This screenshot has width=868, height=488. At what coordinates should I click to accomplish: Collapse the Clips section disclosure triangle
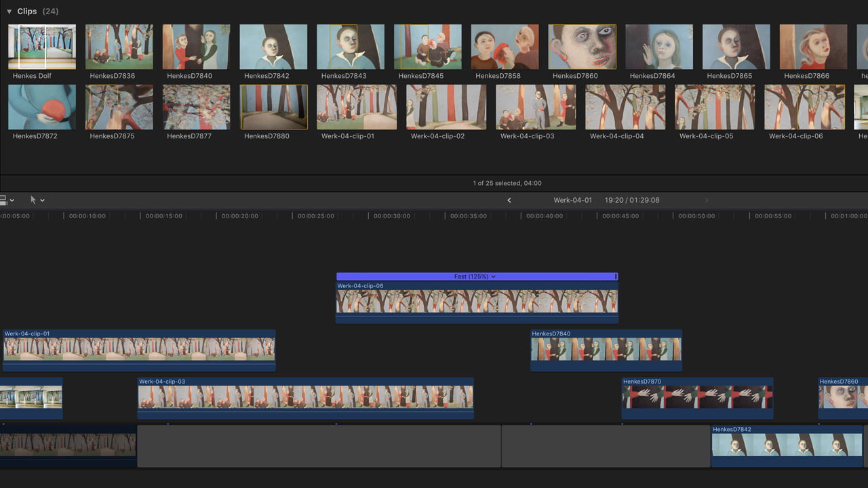coord(9,12)
